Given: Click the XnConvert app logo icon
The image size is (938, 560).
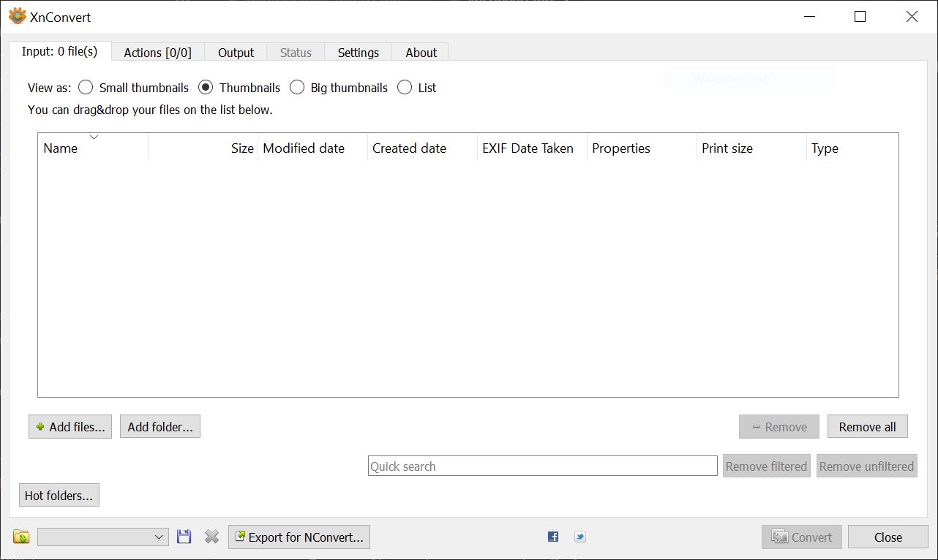Looking at the screenshot, I should tap(17, 16).
